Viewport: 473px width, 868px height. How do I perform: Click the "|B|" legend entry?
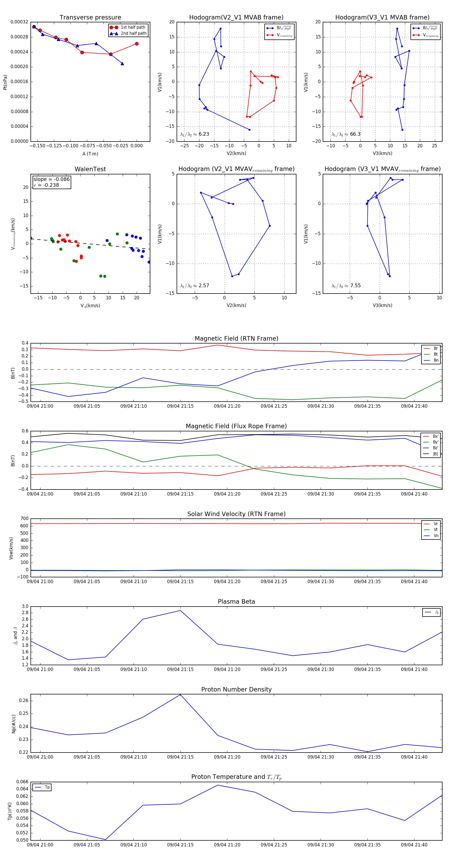[431, 454]
